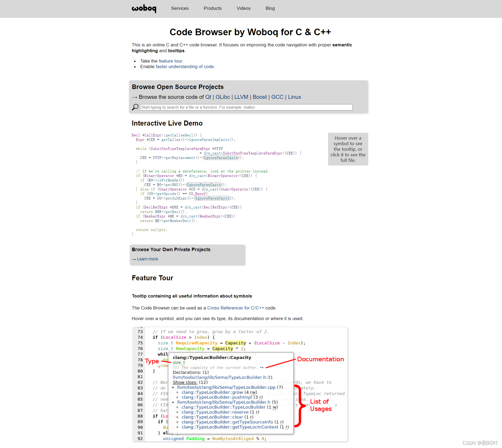502x448 pixels.
Task: Click the 'Browse Open Source Projects' heading
Action: 178,87
